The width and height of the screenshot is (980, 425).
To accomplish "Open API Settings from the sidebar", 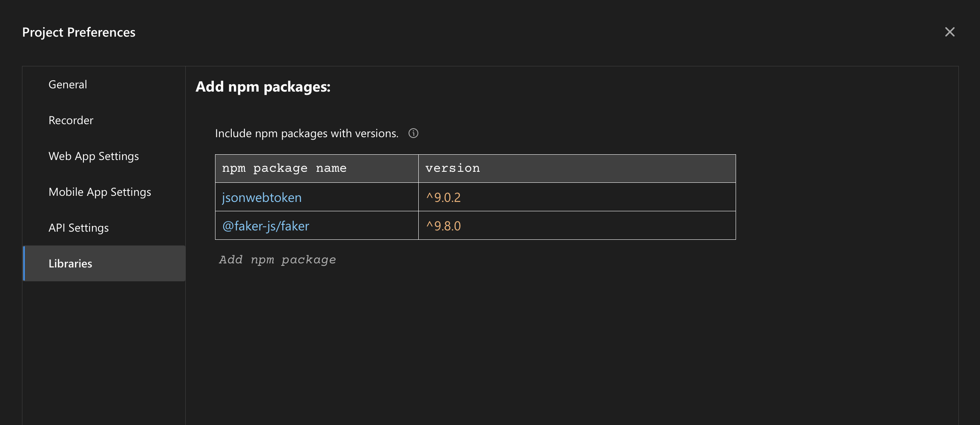I will pyautogui.click(x=79, y=228).
